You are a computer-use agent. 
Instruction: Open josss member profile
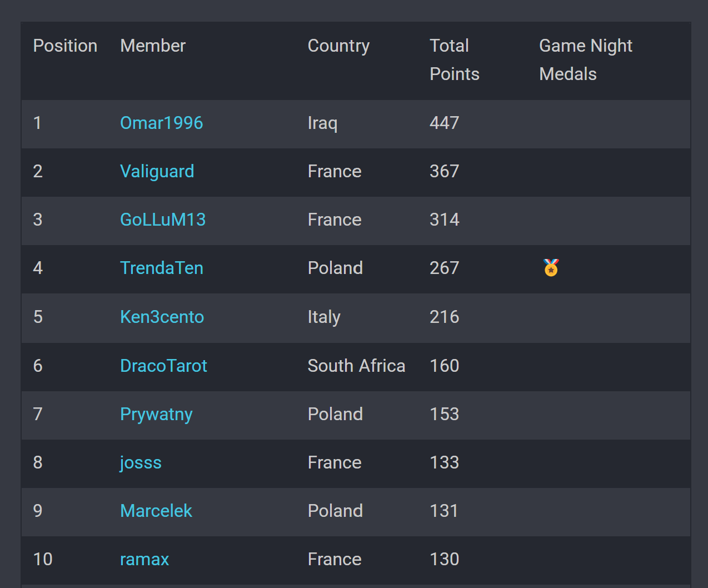[141, 462]
